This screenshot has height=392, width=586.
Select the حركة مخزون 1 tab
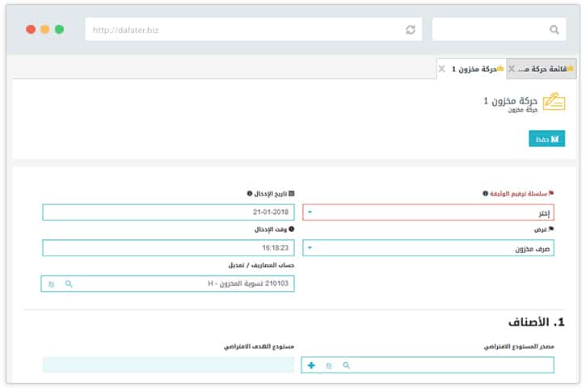477,70
